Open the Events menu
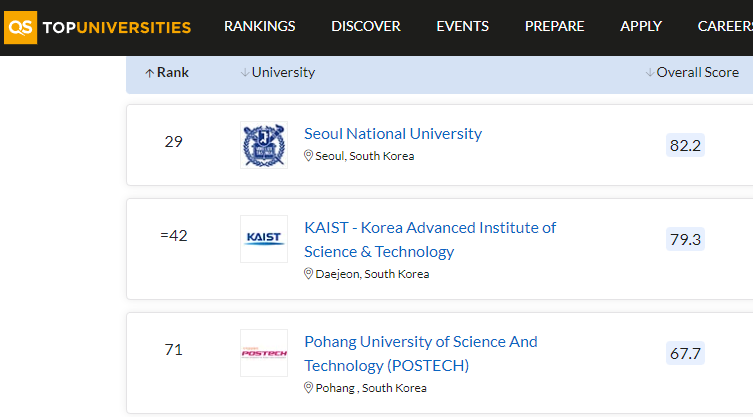Screen dimensions: 753x417 [x=462, y=26]
